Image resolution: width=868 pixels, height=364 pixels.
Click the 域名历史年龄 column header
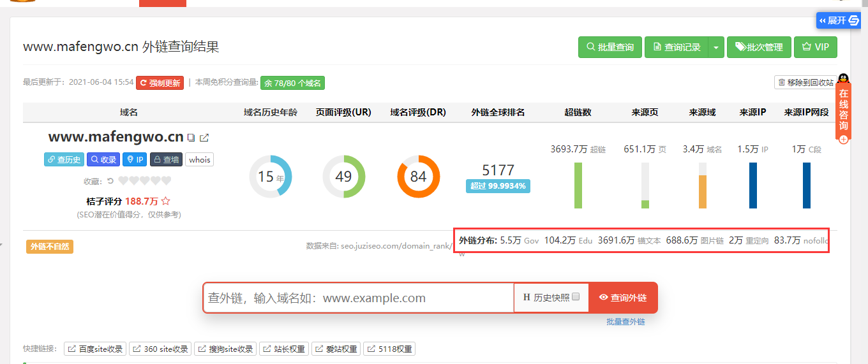(x=271, y=112)
